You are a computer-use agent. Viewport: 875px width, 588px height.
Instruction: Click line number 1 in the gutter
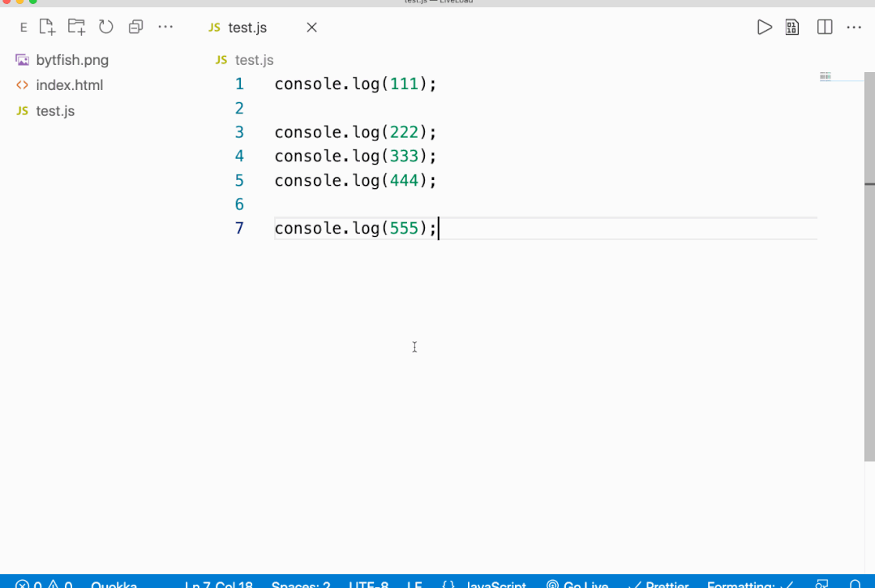coord(239,84)
